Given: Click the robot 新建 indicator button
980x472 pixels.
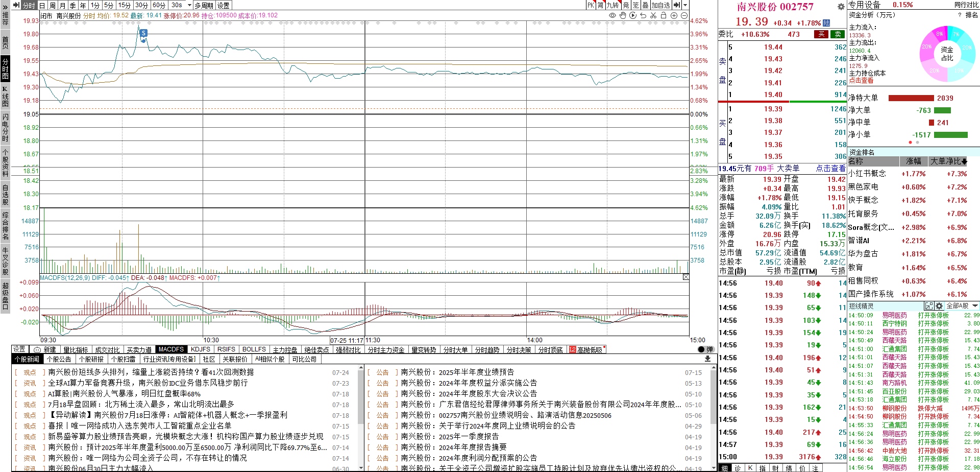Looking at the screenshot, I should click(44, 349).
